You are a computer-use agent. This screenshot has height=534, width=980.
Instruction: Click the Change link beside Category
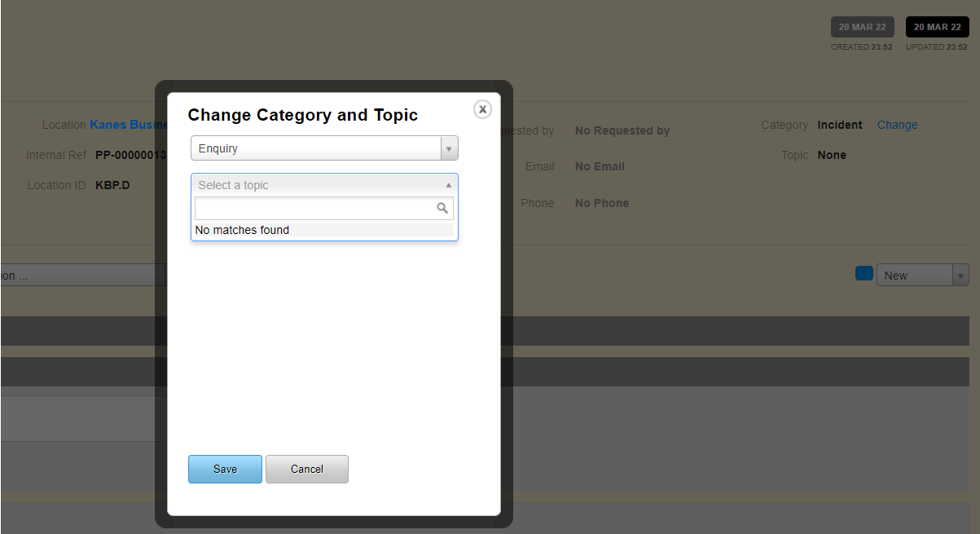897,125
